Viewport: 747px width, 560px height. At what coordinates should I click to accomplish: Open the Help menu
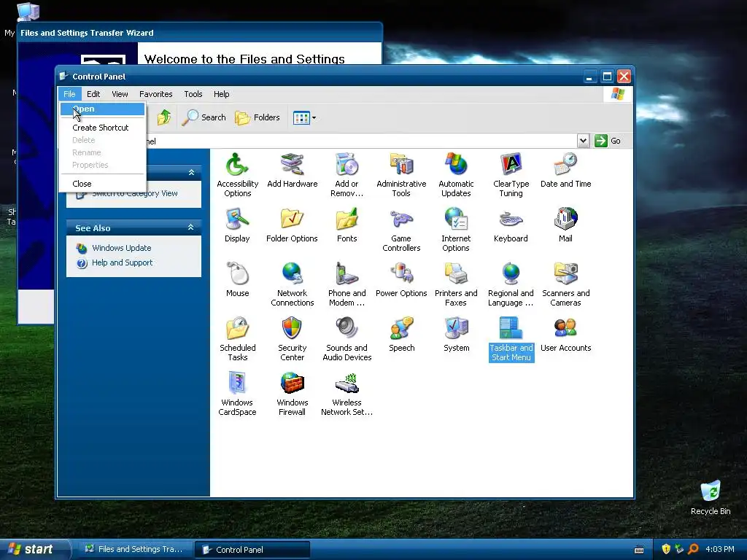[221, 94]
